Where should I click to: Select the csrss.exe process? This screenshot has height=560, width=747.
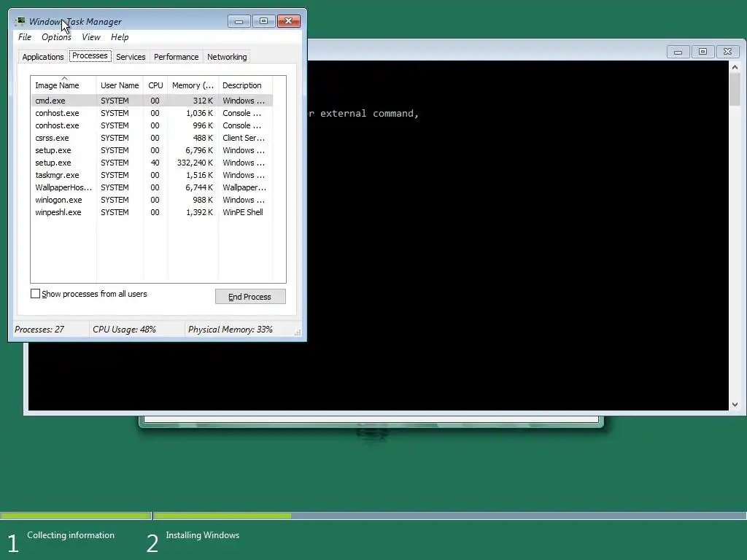click(x=152, y=138)
